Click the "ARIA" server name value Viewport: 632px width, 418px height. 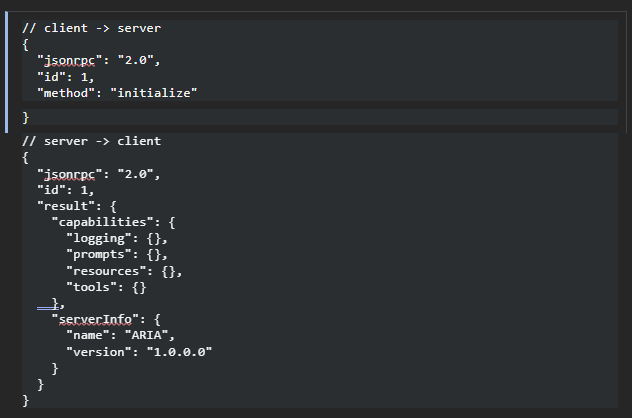[x=146, y=335]
